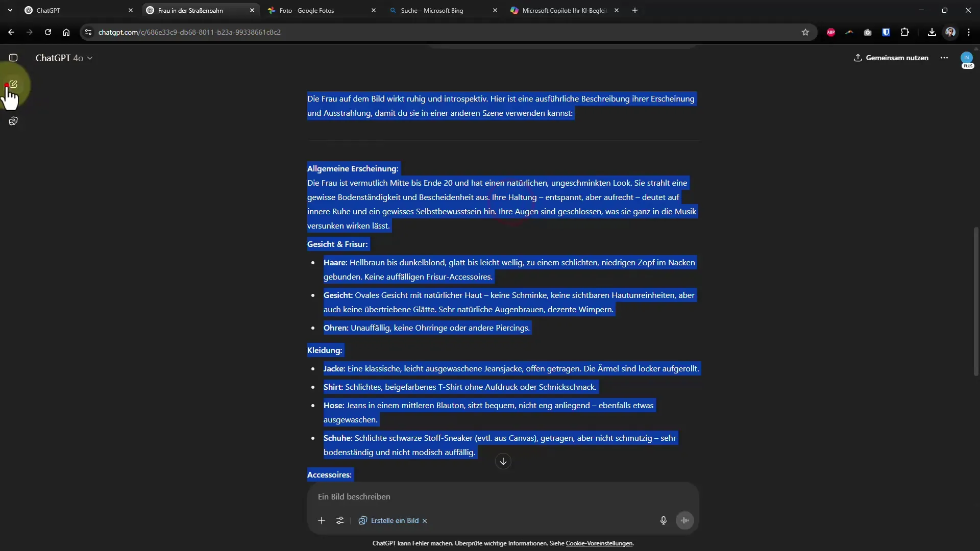Open the three-dot conversation options menu
The image size is (980, 551).
[944, 58]
